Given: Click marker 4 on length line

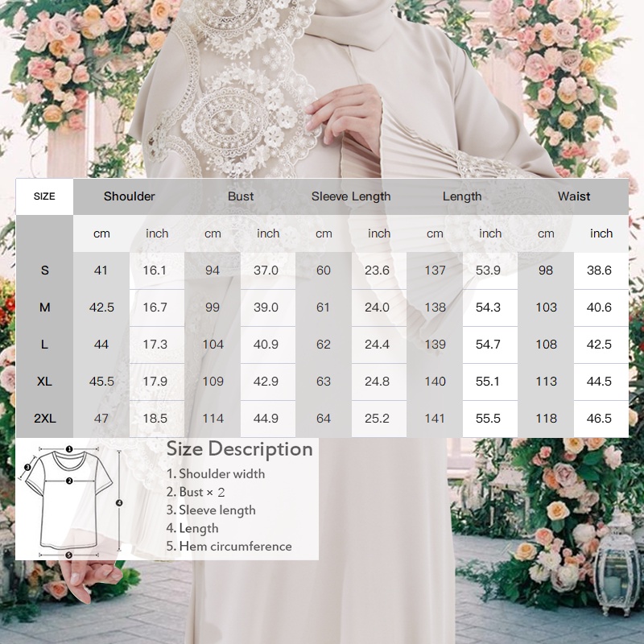Looking at the screenshot, I should click(119, 502).
